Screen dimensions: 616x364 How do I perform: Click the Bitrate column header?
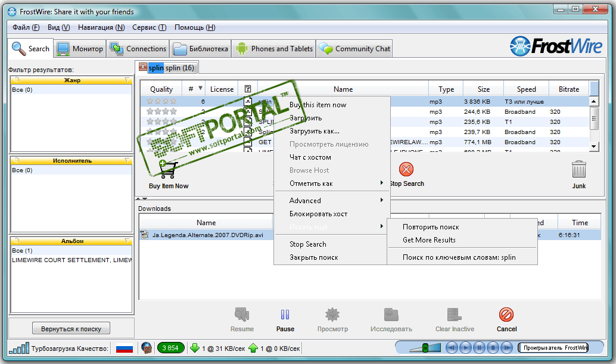pos(569,89)
